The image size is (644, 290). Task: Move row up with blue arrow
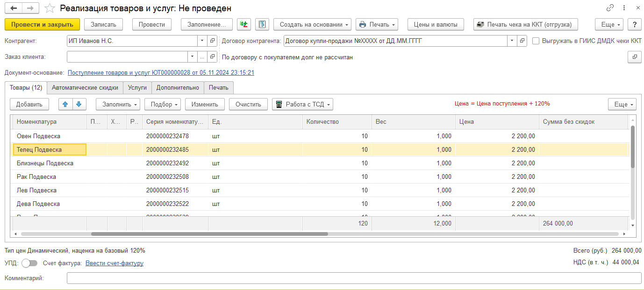[65, 104]
